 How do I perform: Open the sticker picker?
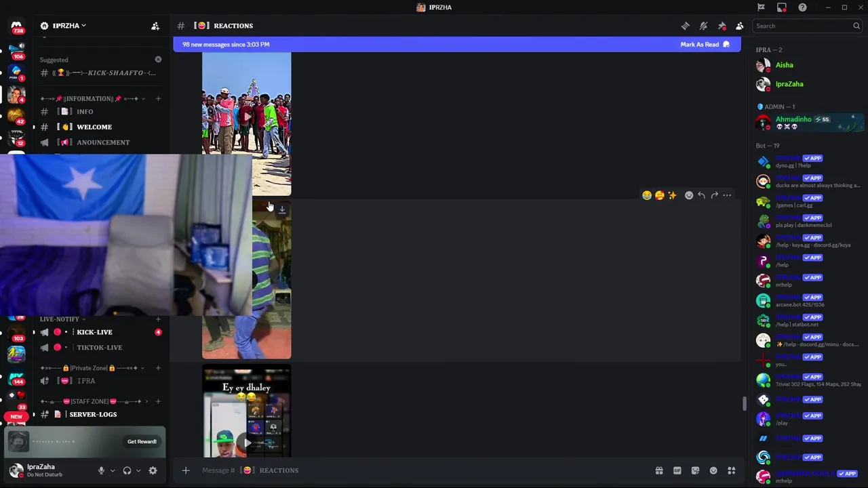pos(695,470)
